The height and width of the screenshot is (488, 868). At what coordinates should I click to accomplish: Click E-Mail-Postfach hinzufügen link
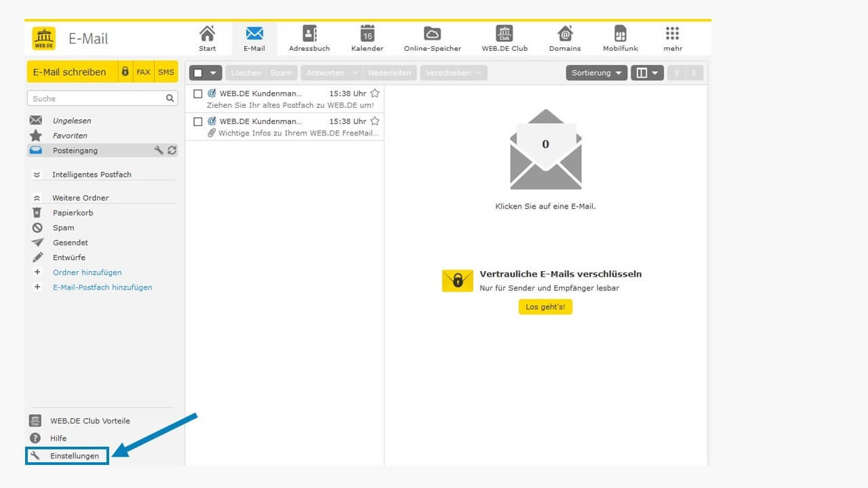102,287
